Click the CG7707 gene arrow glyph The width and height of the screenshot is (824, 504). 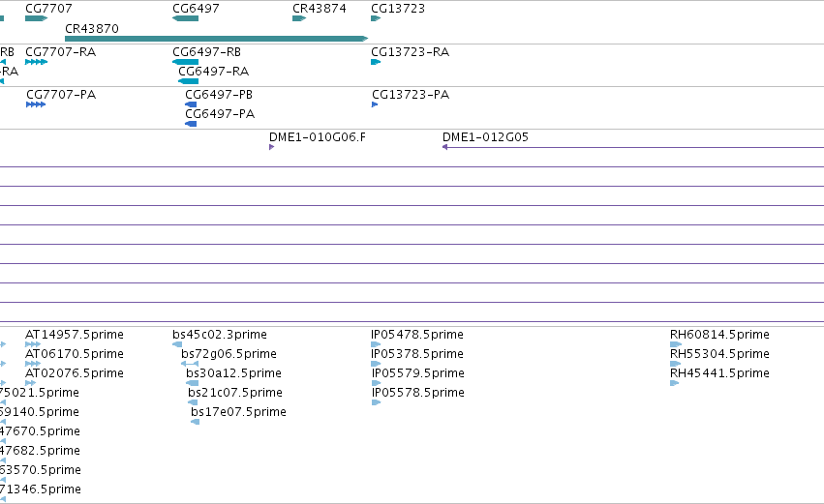coord(36,18)
